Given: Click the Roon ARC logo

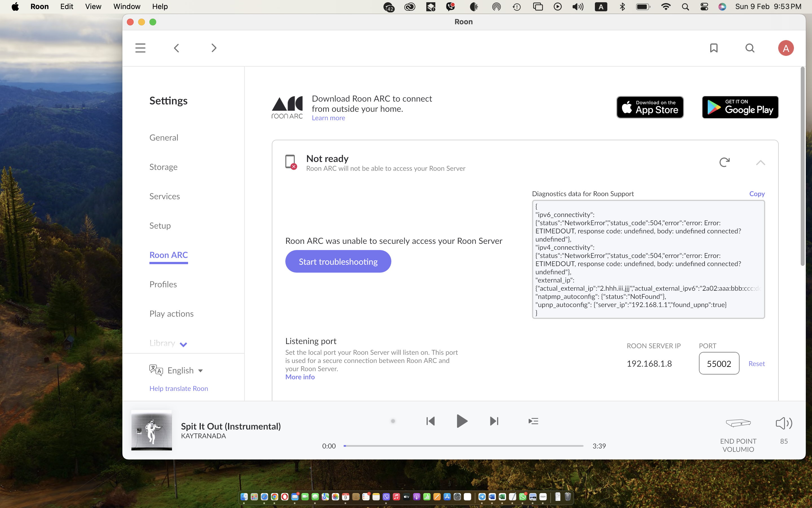Looking at the screenshot, I should [x=287, y=108].
